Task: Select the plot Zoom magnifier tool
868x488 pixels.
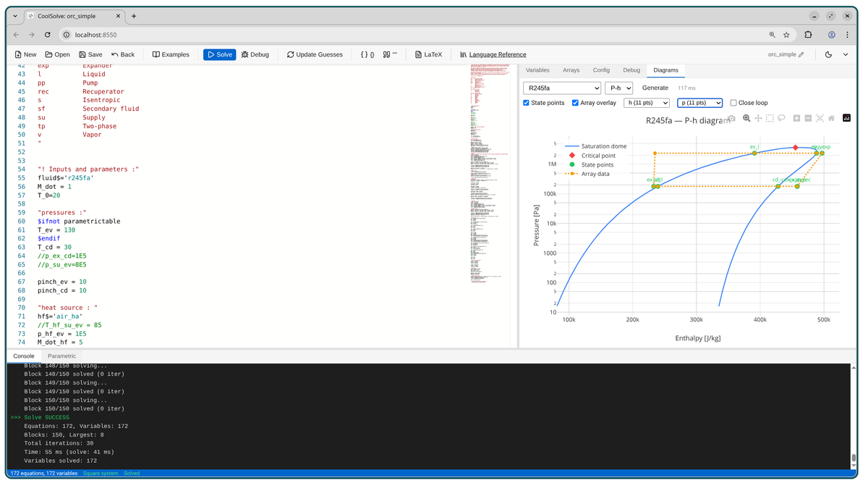Action: click(x=746, y=118)
